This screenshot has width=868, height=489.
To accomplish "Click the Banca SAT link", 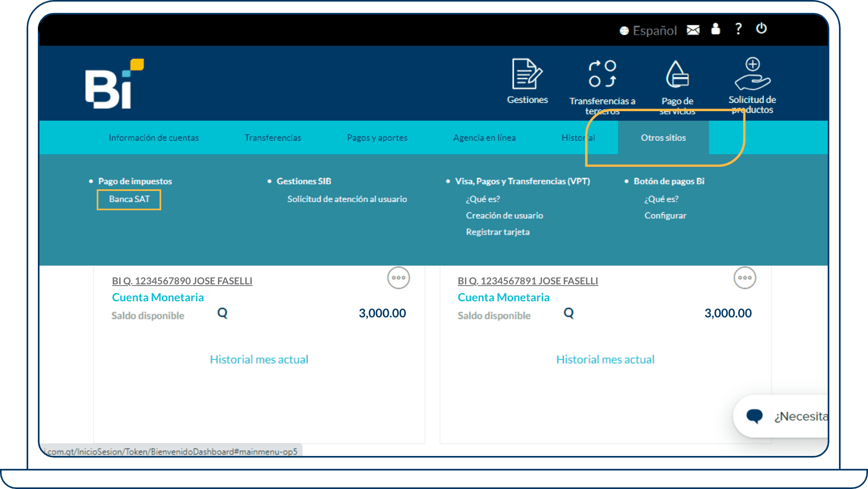I will click(129, 199).
